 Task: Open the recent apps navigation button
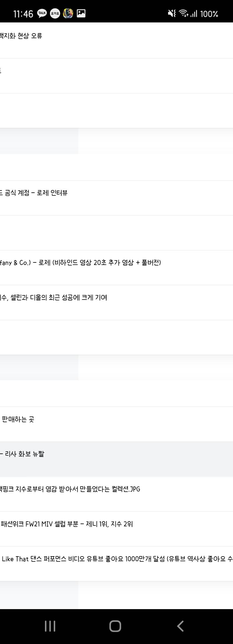point(50,626)
